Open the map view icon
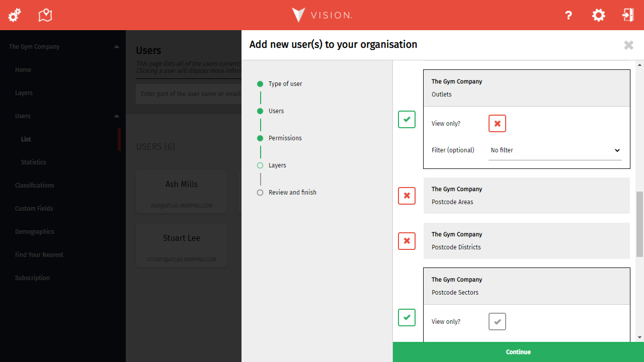 pos(45,15)
